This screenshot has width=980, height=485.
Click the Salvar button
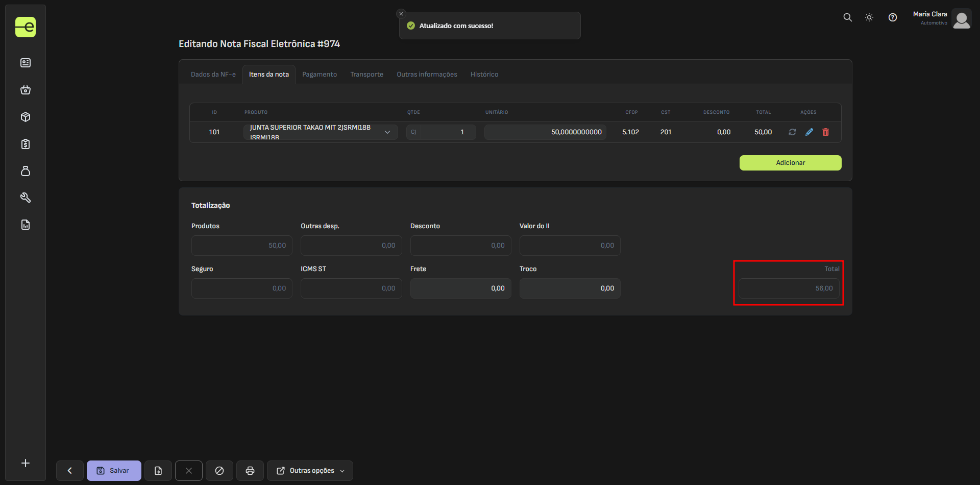click(114, 471)
